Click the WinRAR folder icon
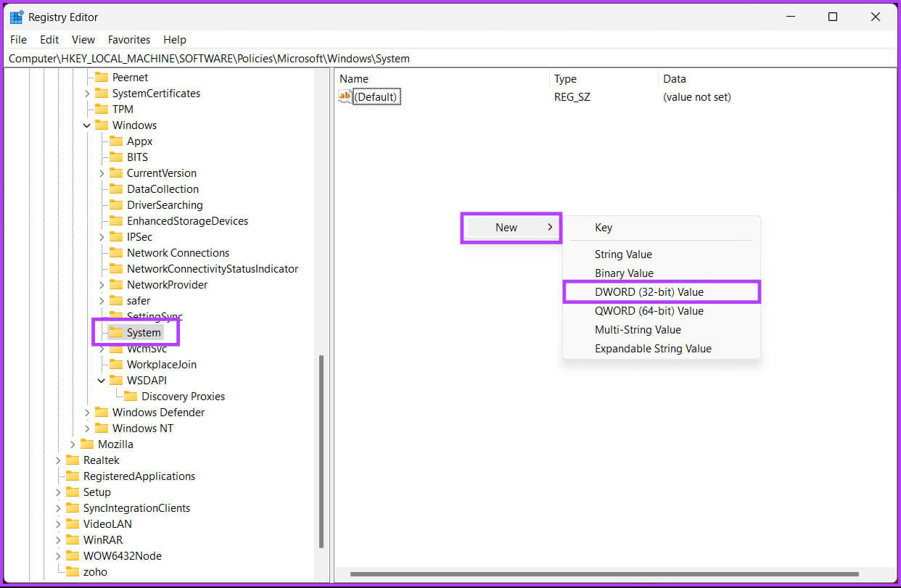The width and height of the screenshot is (901, 588). (x=73, y=540)
